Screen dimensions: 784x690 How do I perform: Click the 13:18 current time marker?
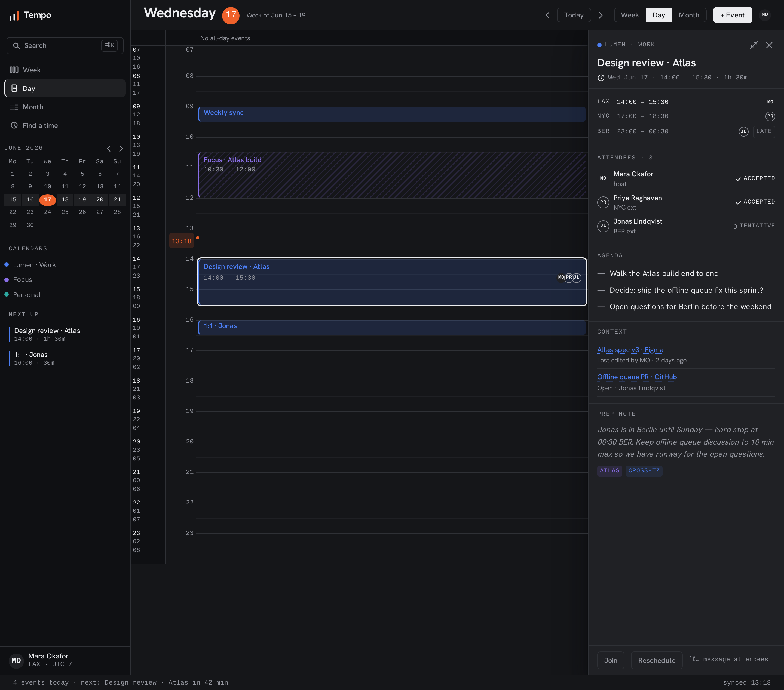181,241
